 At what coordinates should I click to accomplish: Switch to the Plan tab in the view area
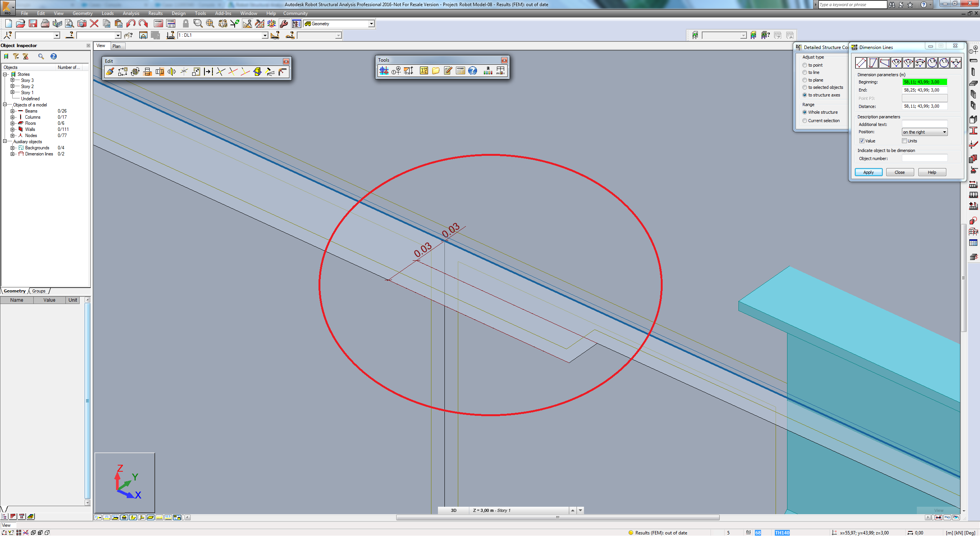coord(117,46)
